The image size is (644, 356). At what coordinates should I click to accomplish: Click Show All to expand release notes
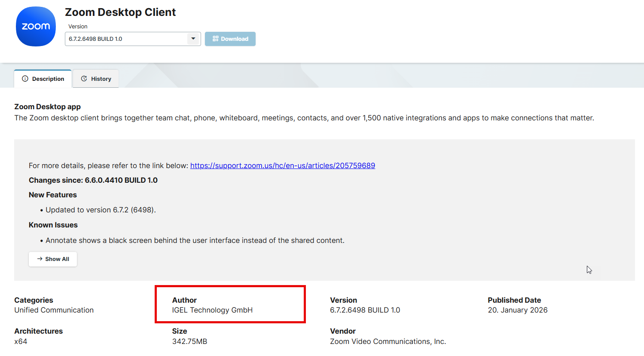pyautogui.click(x=53, y=259)
